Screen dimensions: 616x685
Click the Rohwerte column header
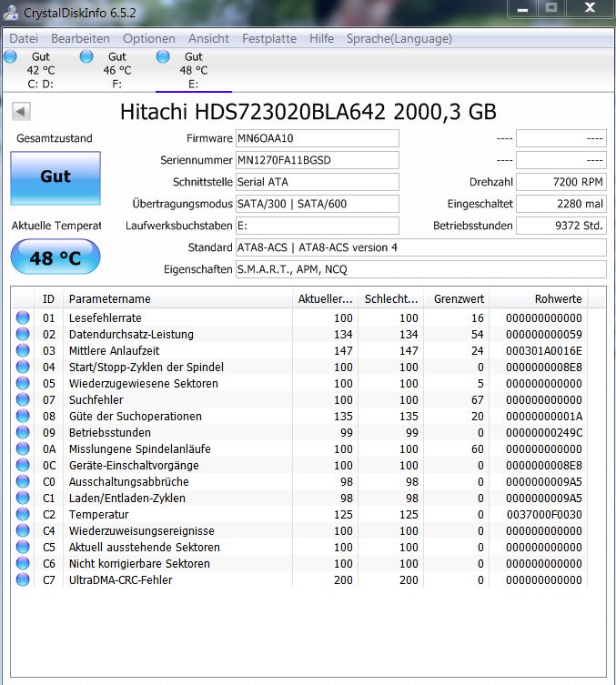[x=539, y=298]
